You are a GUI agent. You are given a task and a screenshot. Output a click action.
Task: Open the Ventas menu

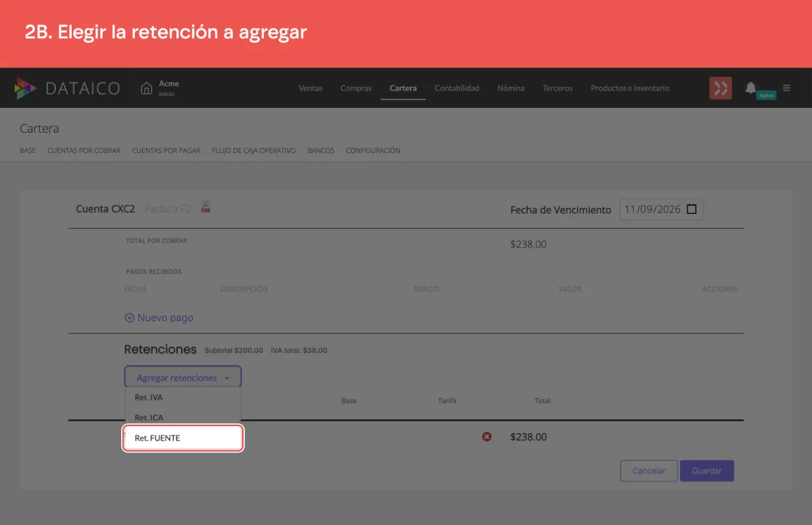pos(310,88)
